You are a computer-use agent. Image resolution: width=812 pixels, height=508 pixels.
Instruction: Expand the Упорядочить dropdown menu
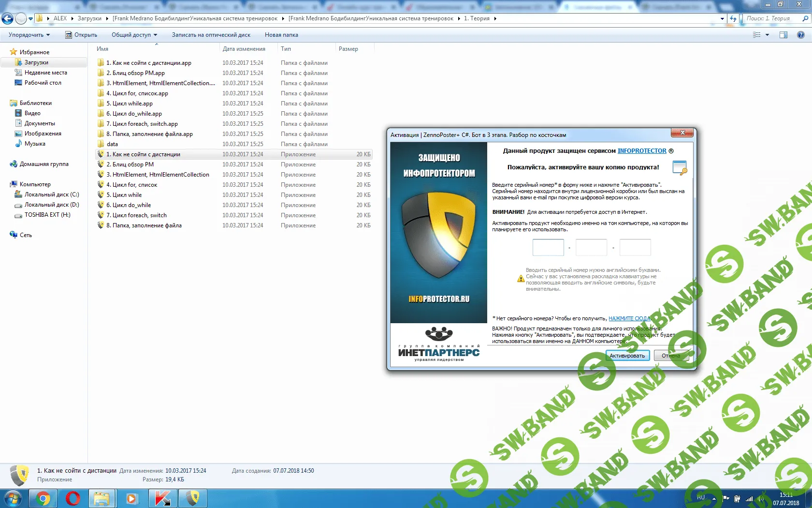(29, 35)
